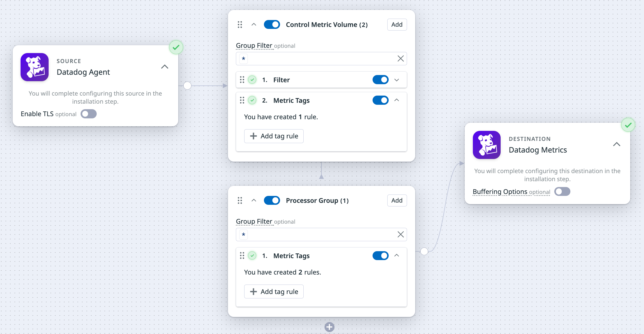
Task: Clear the Processor Group filter with X
Action: (x=400, y=235)
